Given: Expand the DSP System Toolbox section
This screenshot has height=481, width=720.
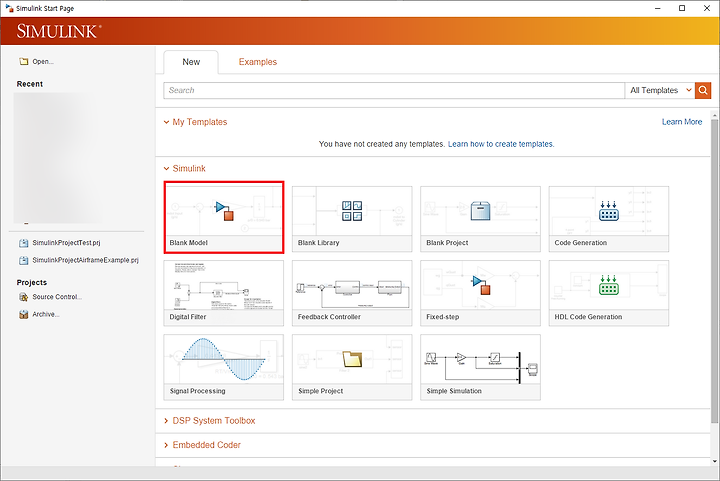Looking at the screenshot, I should coord(166,421).
